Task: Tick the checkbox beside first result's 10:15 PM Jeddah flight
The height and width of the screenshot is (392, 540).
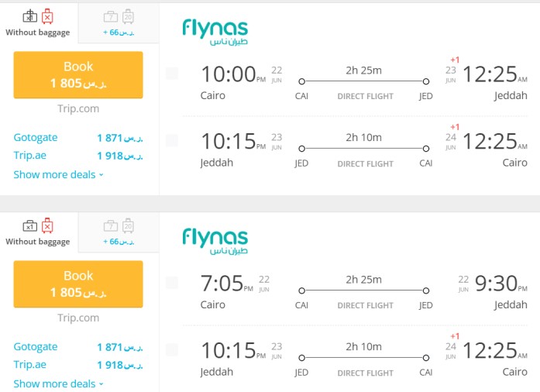Action: click(172, 140)
